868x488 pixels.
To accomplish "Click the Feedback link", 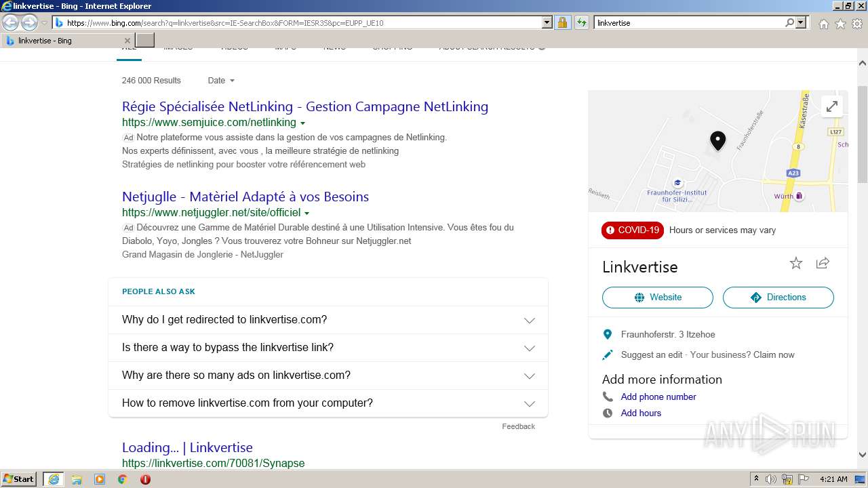I will [x=518, y=426].
